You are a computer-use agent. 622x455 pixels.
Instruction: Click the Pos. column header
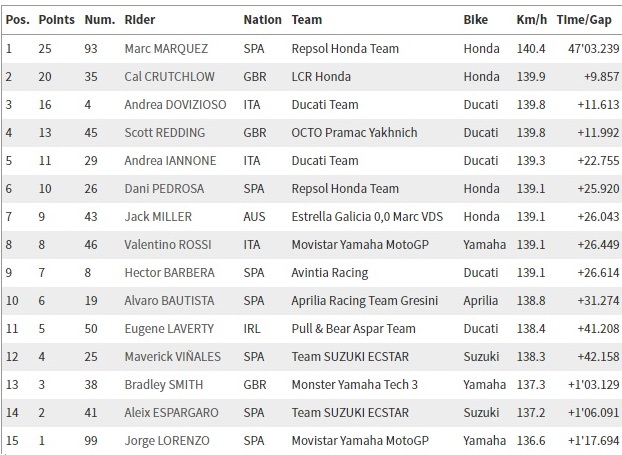click(x=17, y=20)
